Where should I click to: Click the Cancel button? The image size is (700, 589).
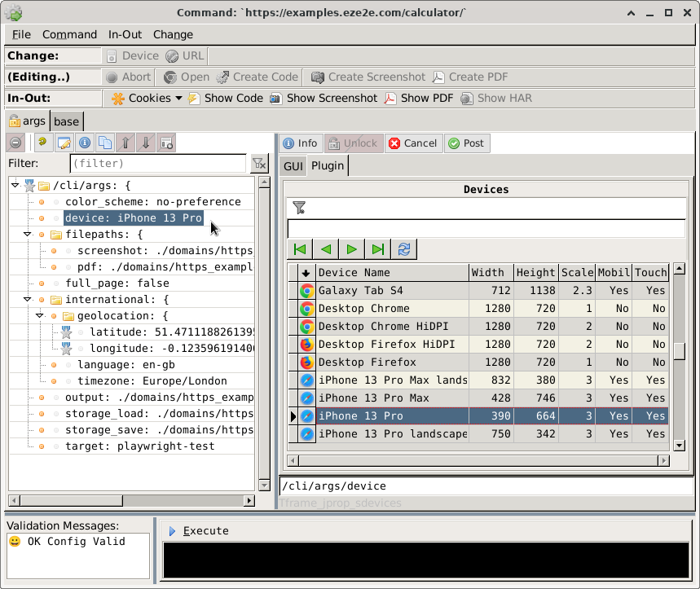coord(413,143)
